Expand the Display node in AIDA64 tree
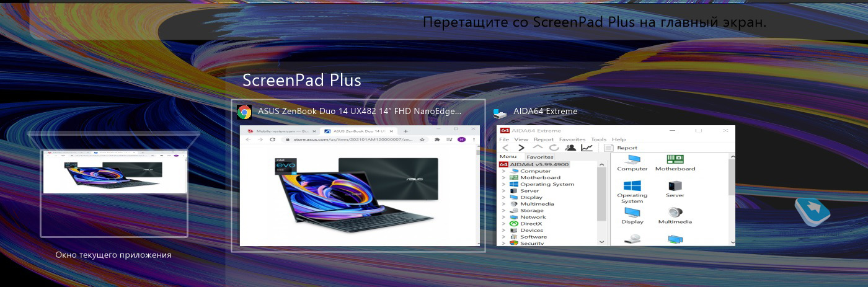Screen dimensions: 868x287 [x=504, y=197]
